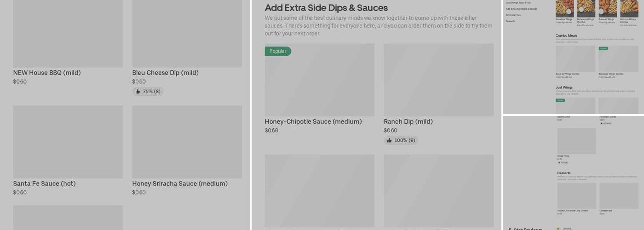
Task: Jump to Just Wings: Party Style section
Action: [518, 3]
